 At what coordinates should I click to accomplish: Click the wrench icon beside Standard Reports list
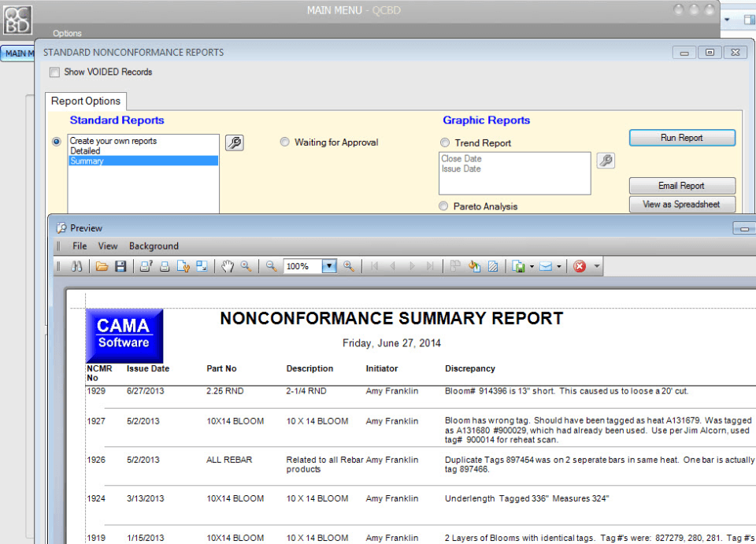click(235, 142)
